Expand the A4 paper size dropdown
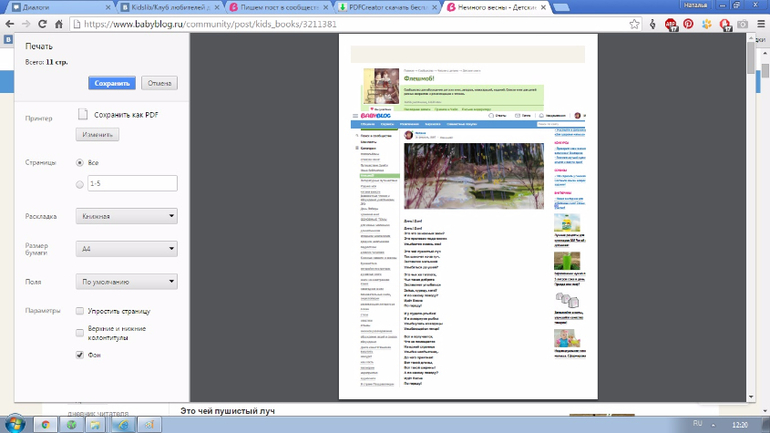The height and width of the screenshot is (433, 770). (126, 249)
